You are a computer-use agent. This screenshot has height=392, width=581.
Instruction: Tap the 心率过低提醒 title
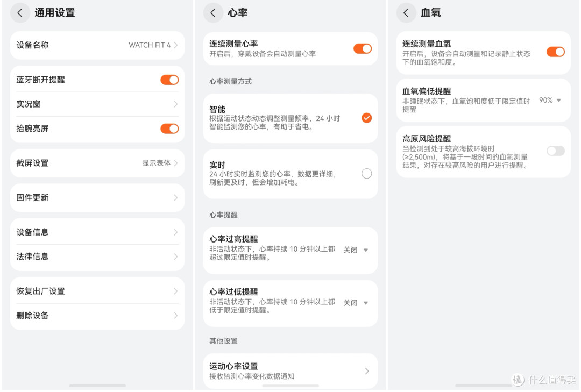point(234,292)
